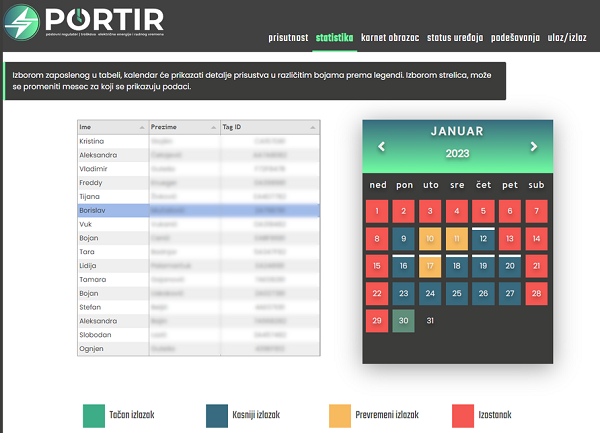Click the orange Prevremeni izlazak legend swatch

click(x=340, y=414)
